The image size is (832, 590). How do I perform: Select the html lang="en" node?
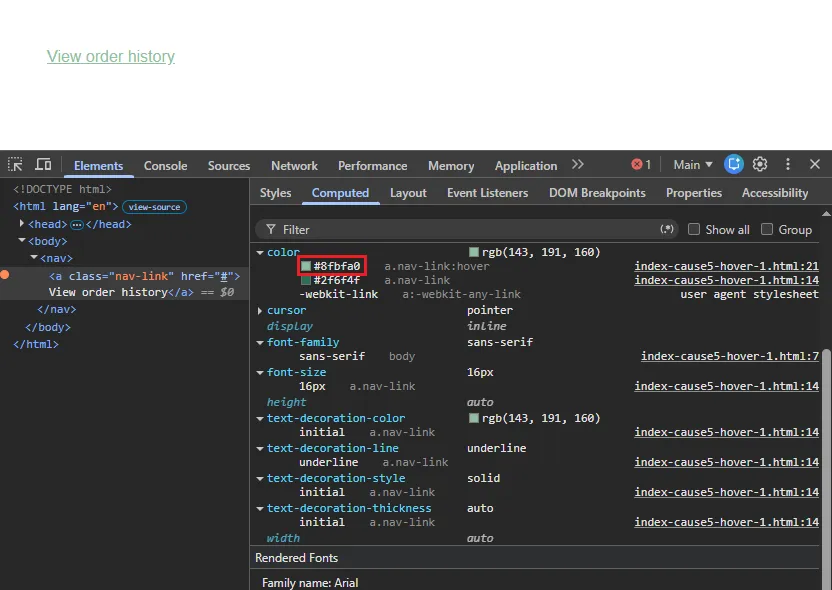pos(65,206)
